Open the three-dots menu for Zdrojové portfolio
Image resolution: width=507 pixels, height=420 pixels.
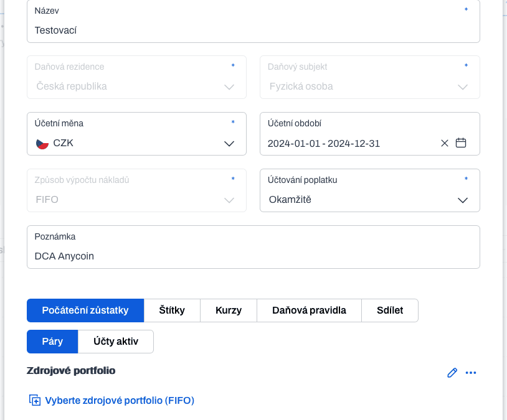pyautogui.click(x=471, y=373)
